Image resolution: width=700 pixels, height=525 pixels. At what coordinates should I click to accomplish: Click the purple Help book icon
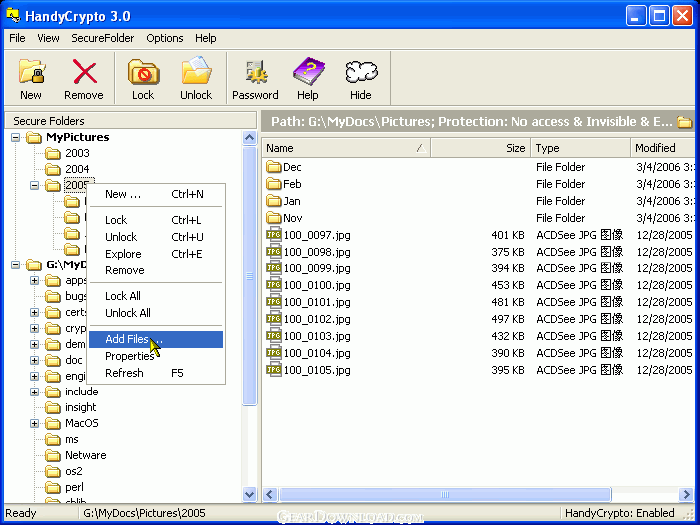click(x=308, y=71)
